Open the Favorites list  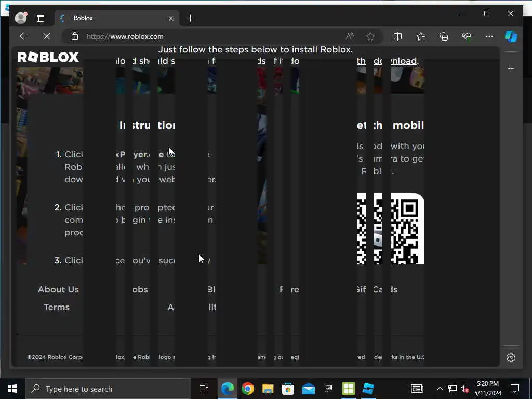[x=421, y=36]
